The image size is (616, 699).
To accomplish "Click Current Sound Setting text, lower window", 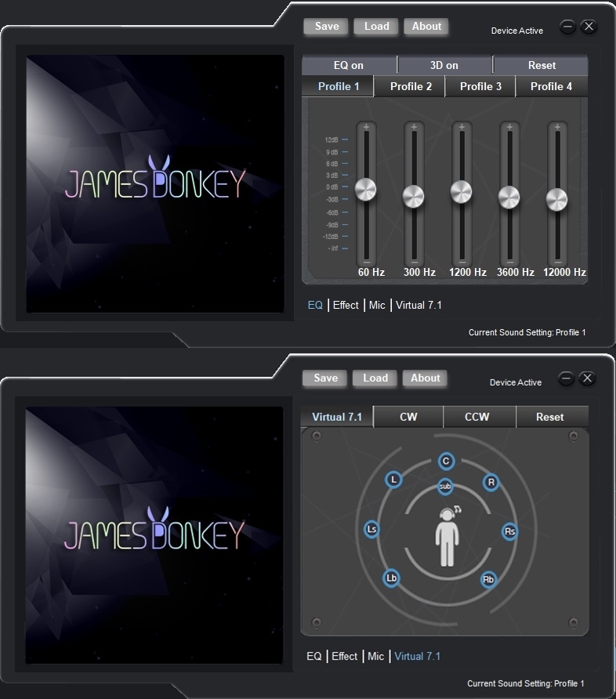I will [526, 683].
